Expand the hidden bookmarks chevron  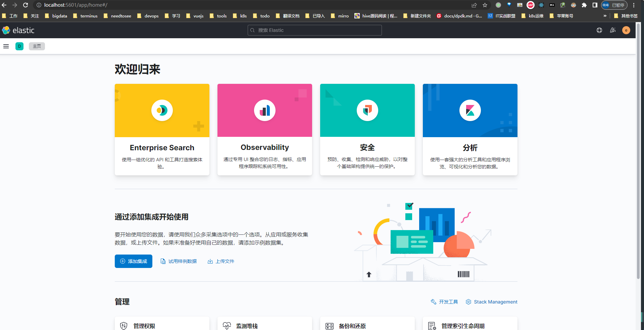605,16
